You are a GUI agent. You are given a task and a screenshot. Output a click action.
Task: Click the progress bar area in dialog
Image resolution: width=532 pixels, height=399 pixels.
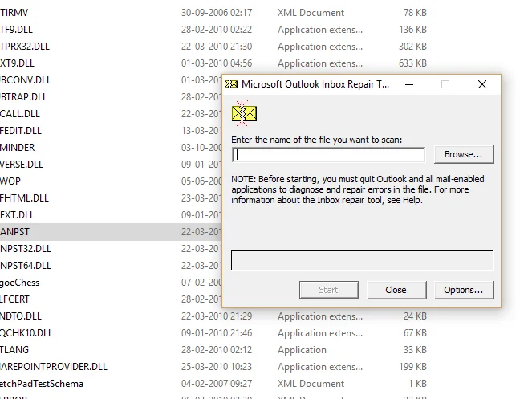point(363,260)
